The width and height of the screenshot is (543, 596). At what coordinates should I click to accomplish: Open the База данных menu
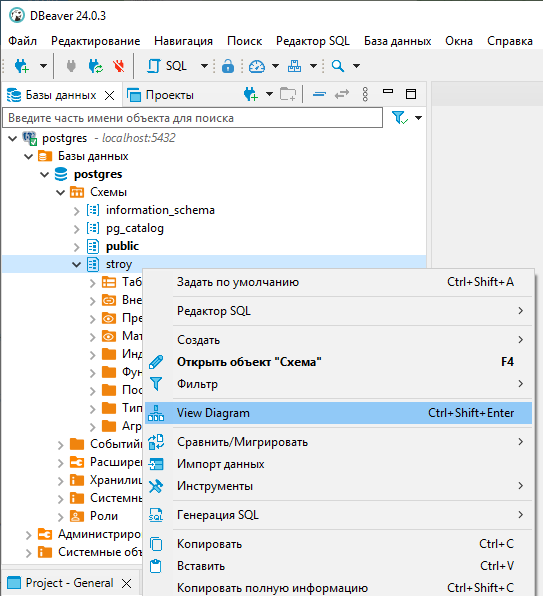pos(397,41)
